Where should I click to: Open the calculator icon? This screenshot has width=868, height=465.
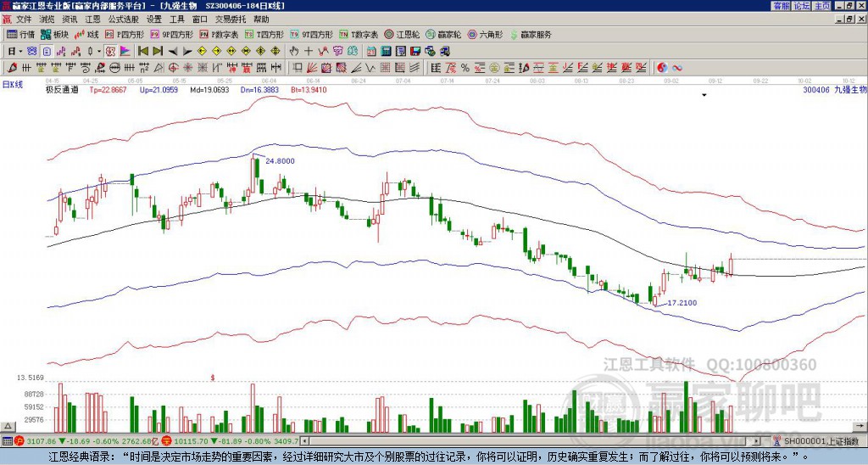pyautogui.click(x=387, y=52)
